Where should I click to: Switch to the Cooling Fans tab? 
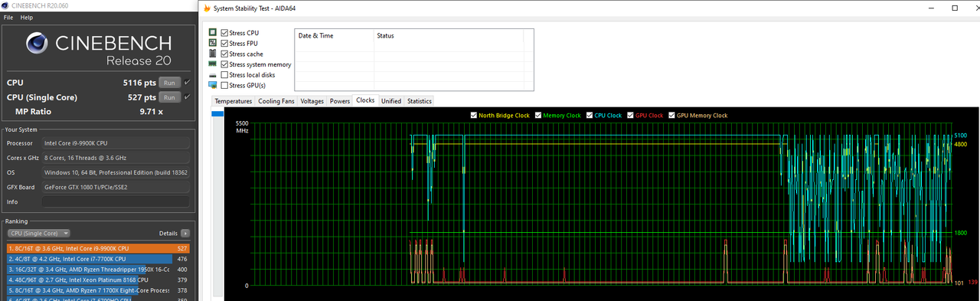click(x=276, y=101)
